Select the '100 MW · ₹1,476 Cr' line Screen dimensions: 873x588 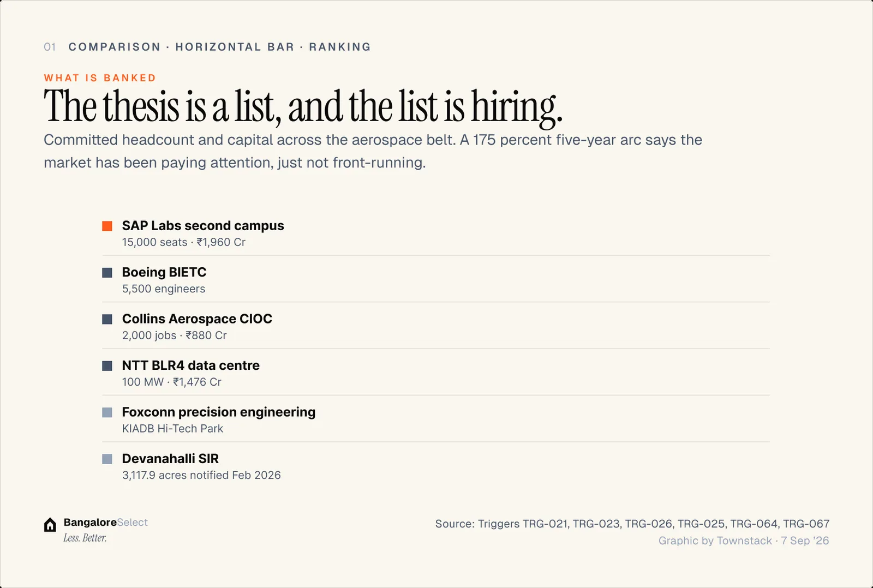coord(172,382)
